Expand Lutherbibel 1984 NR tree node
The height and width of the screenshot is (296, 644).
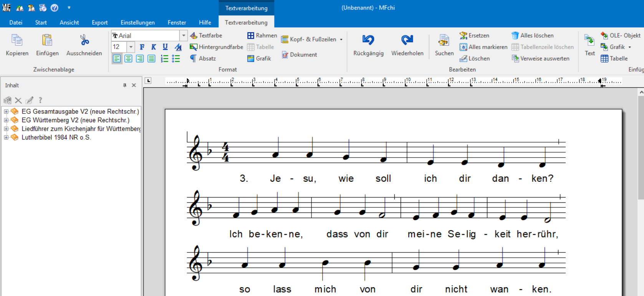point(6,137)
